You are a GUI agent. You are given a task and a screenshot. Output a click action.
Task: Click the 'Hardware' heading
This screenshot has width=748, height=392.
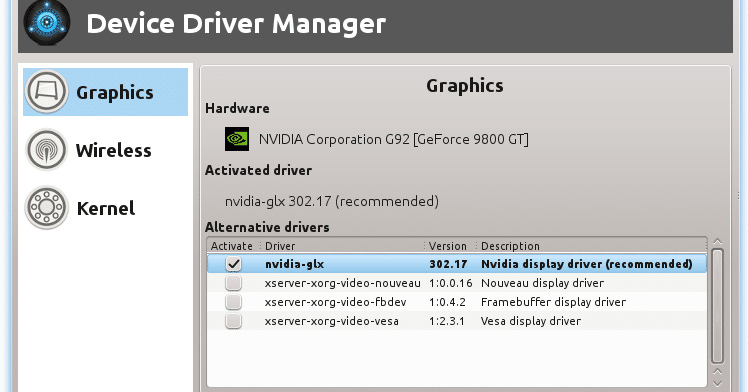237,108
